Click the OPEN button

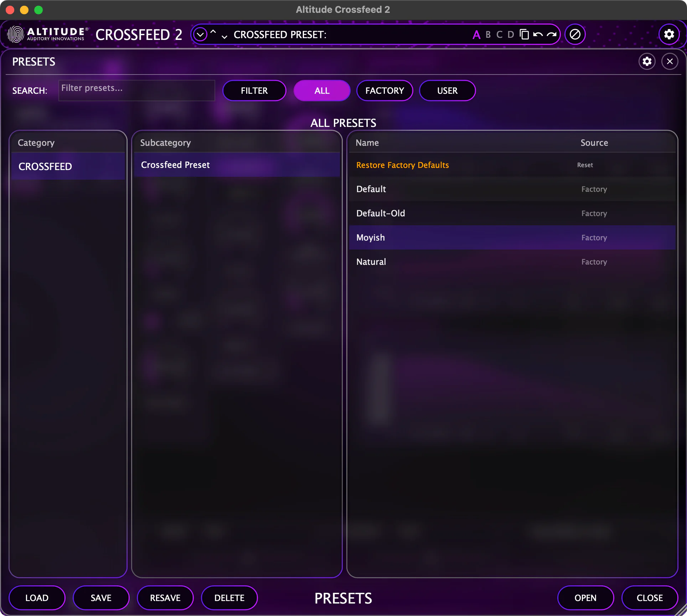tap(585, 598)
